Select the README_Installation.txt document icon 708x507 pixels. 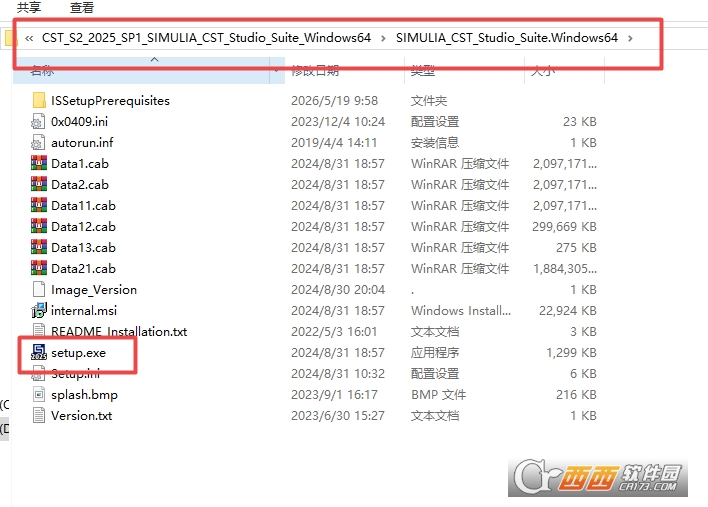39,330
